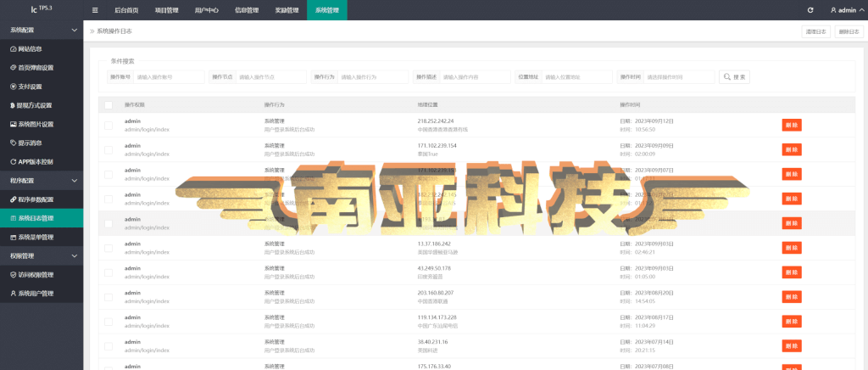Focus the 操作行为 input field
The height and width of the screenshot is (370, 868).
[x=373, y=77]
